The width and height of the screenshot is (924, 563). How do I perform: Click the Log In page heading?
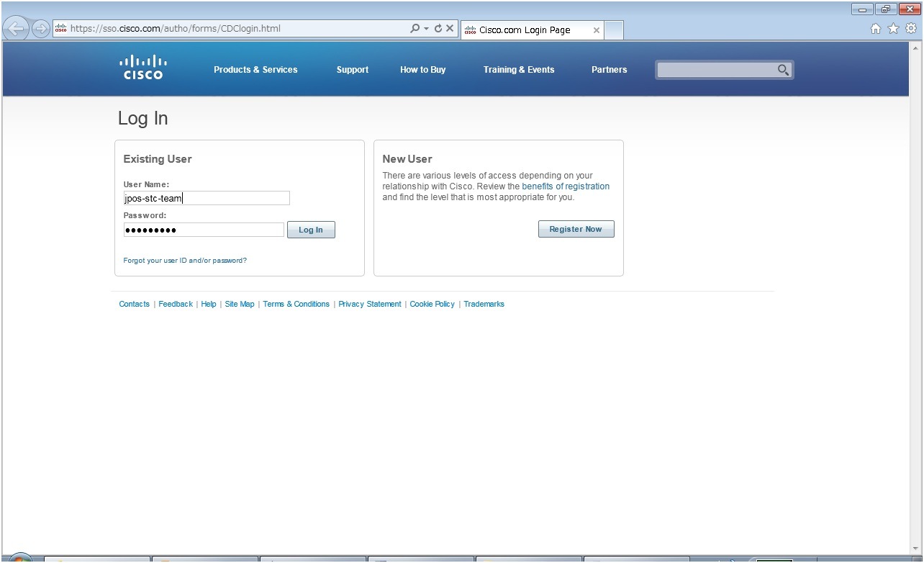[142, 118]
